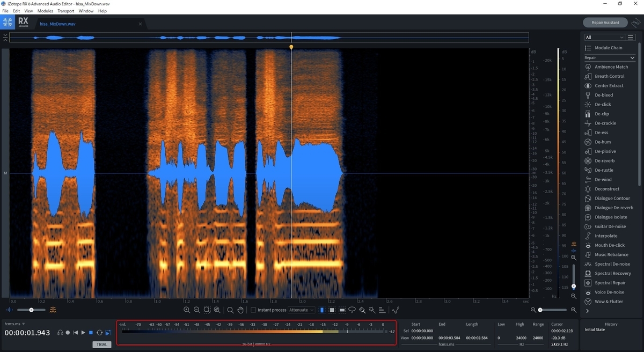Expand the modules panel arrow at bottom
This screenshot has height=352, width=644.
588,311
